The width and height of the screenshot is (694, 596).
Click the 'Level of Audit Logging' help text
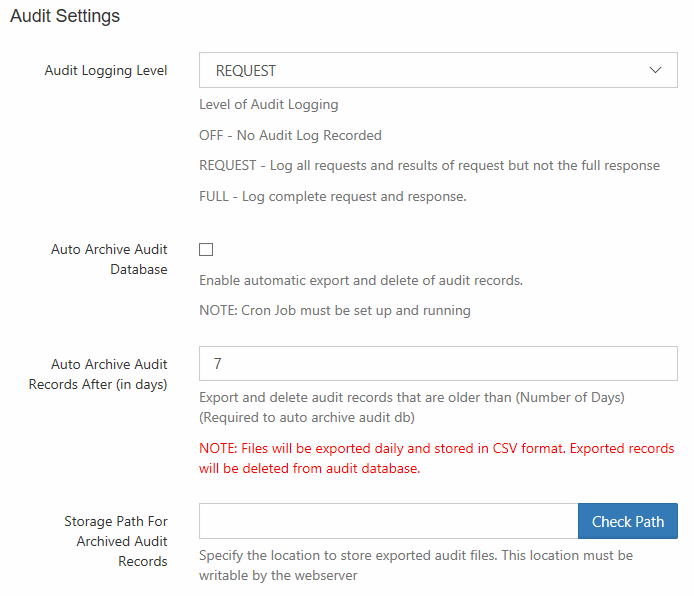point(269,104)
